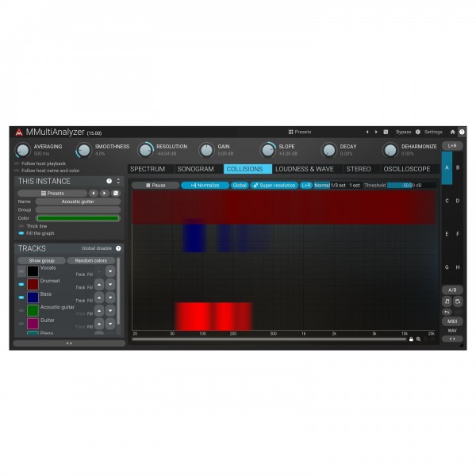Click the Bypass power icon

(x=418, y=132)
